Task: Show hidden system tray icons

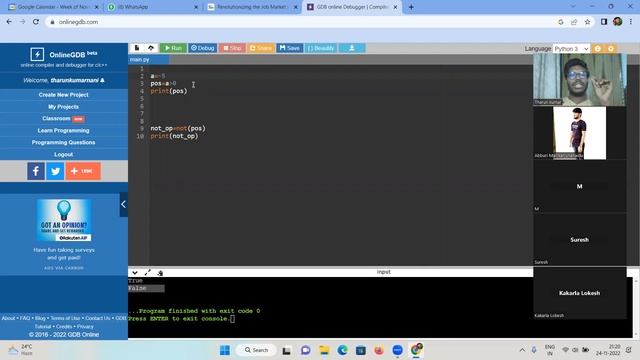Action: (522, 350)
